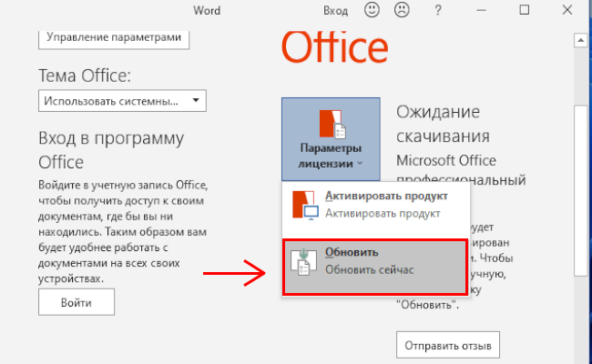Click the smiling face feedback icon

point(372,10)
